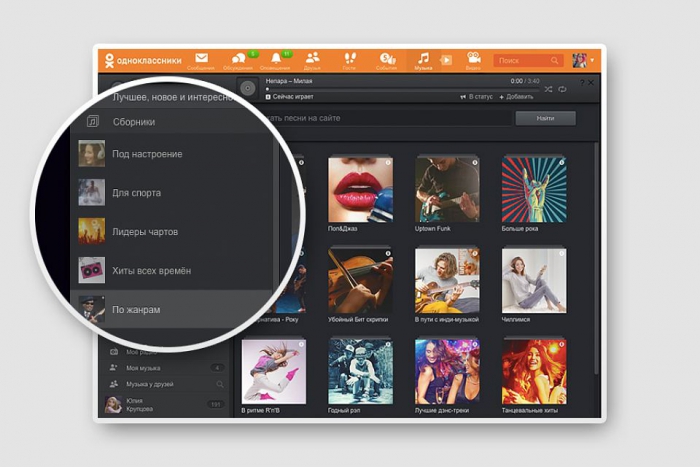Screen dimensions: 700x467
Task: Open the Танцевальные хиты cover
Action: (534, 371)
